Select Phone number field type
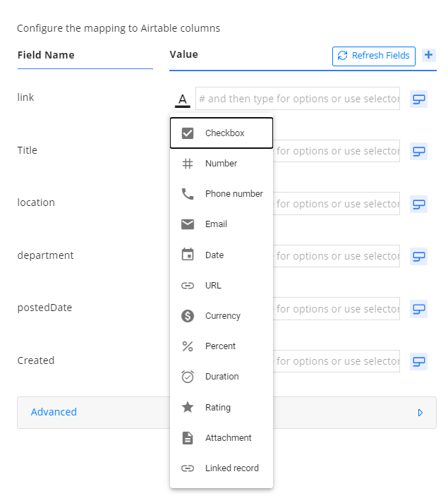This screenshot has height=498, width=448. (x=222, y=194)
